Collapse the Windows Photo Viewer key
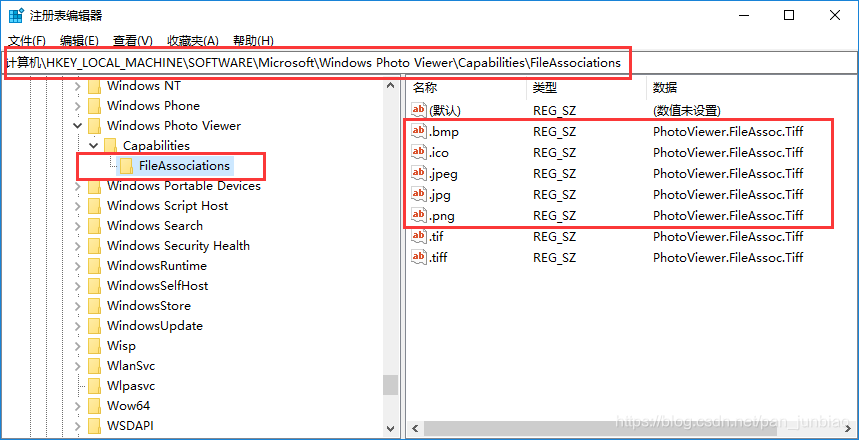Viewport: 859px width, 440px height. point(78,126)
